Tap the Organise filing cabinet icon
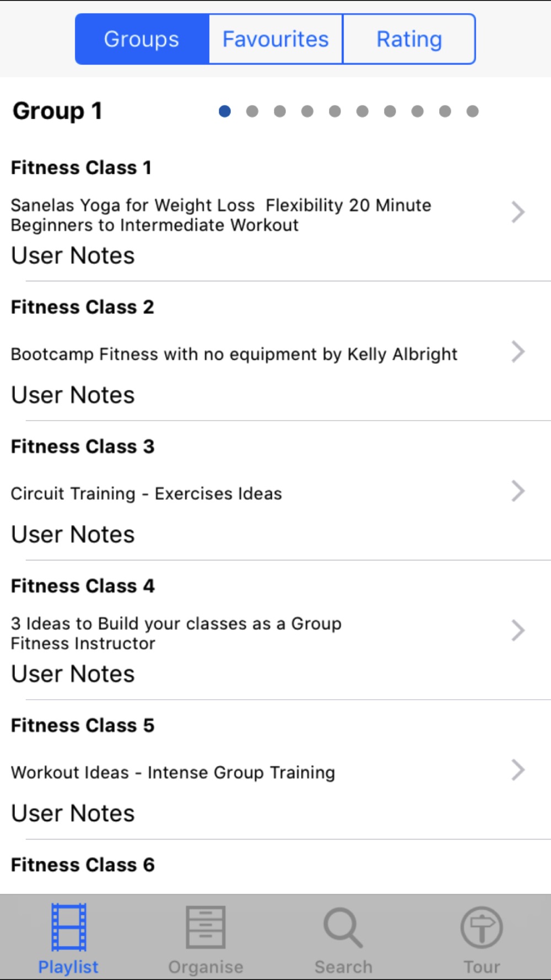Screen dimensions: 551x980 tap(206, 928)
